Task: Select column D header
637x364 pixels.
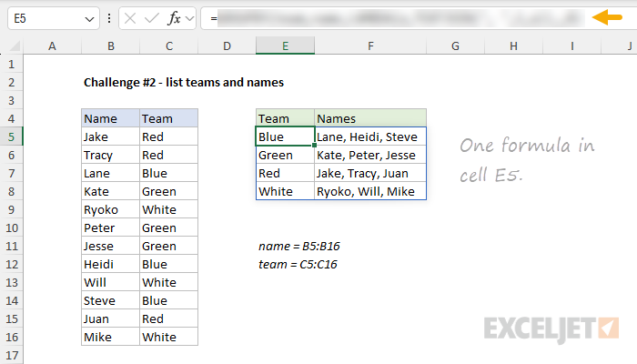Action: 227,45
